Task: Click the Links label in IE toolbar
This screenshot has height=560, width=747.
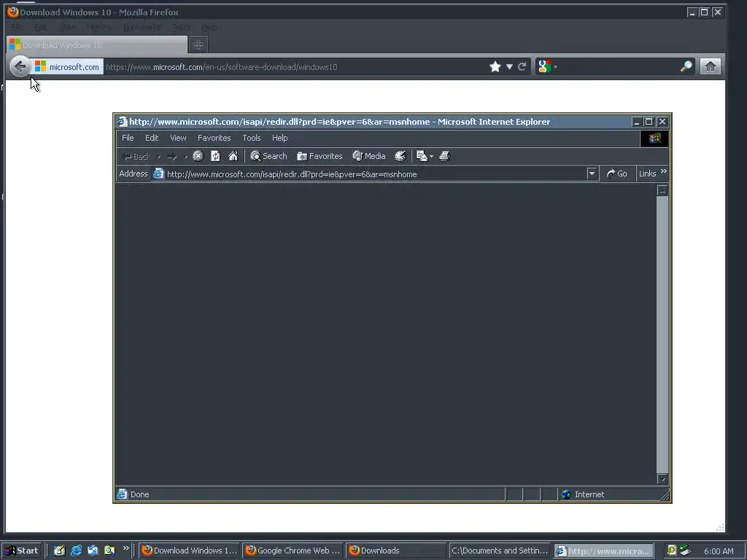Action: 648,174
